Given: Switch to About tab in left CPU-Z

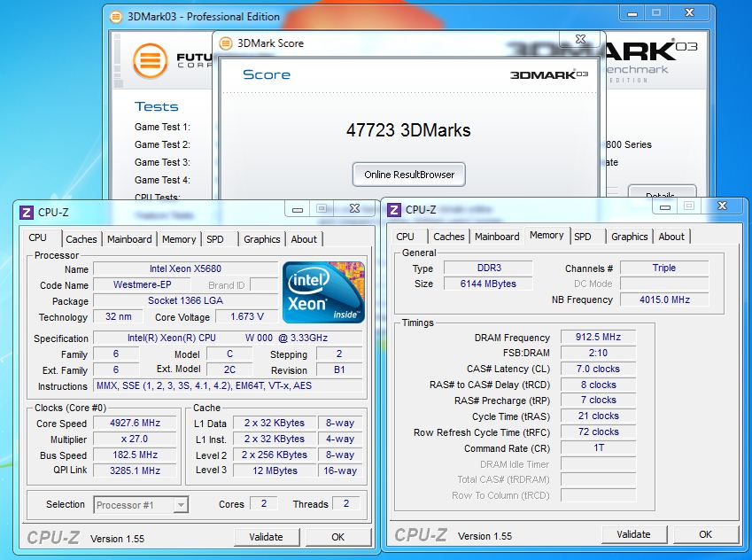Looking at the screenshot, I should pyautogui.click(x=304, y=239).
